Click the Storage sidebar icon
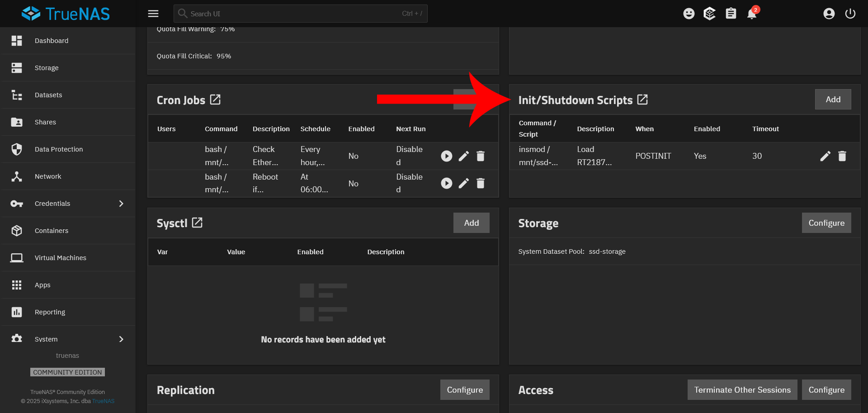This screenshot has width=868, height=413. point(17,68)
